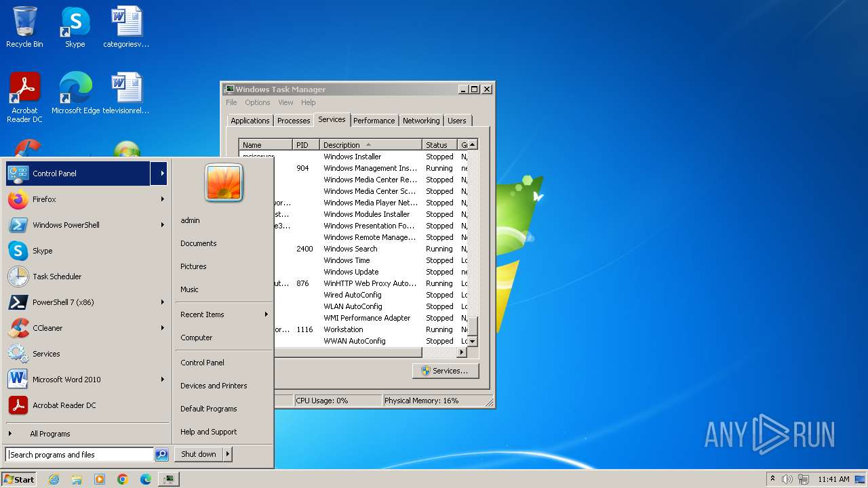Open Devices and Printers from Start menu
Image resolution: width=868 pixels, height=488 pixels.
click(214, 386)
